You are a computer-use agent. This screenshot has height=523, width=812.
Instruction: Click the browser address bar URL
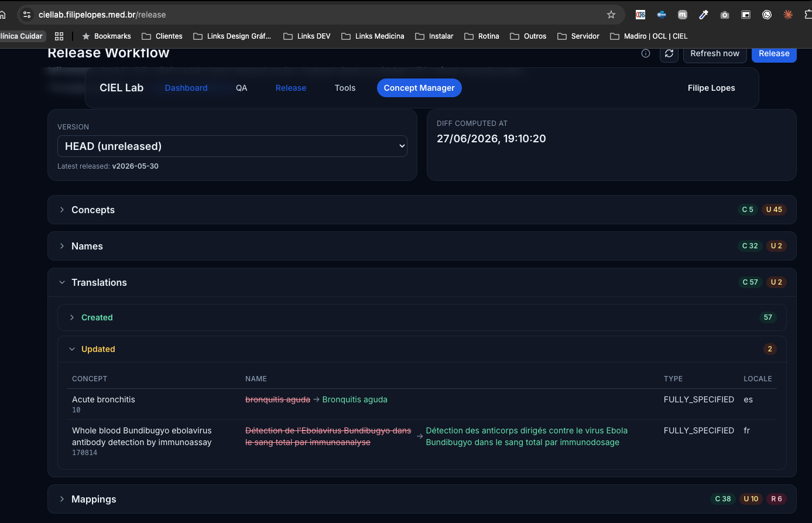pos(102,15)
